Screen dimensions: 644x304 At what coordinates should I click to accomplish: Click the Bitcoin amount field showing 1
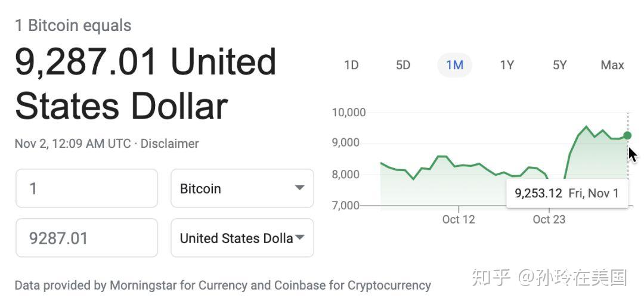point(86,188)
